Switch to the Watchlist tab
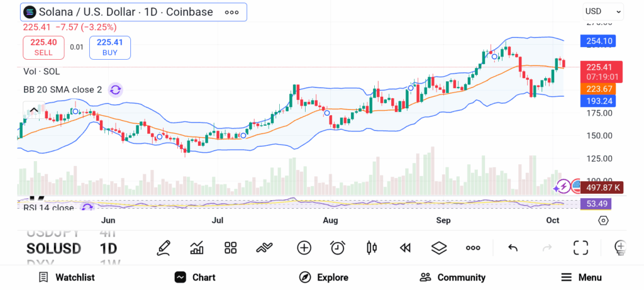This screenshot has width=644, height=290. click(66, 277)
